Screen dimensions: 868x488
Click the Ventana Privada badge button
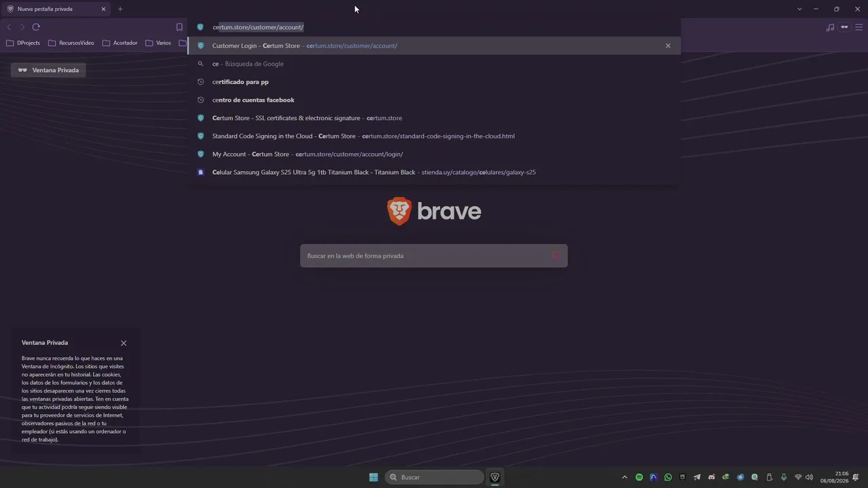48,70
